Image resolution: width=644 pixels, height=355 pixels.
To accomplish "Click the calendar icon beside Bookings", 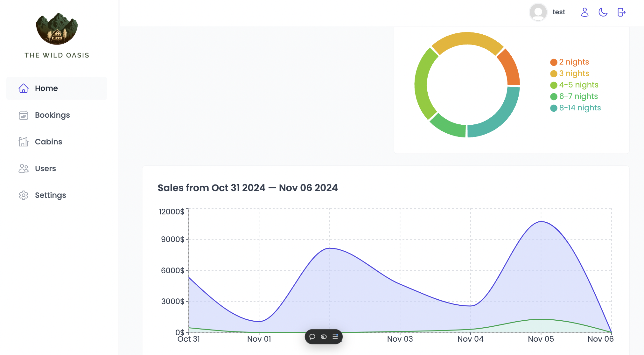I will click(24, 115).
